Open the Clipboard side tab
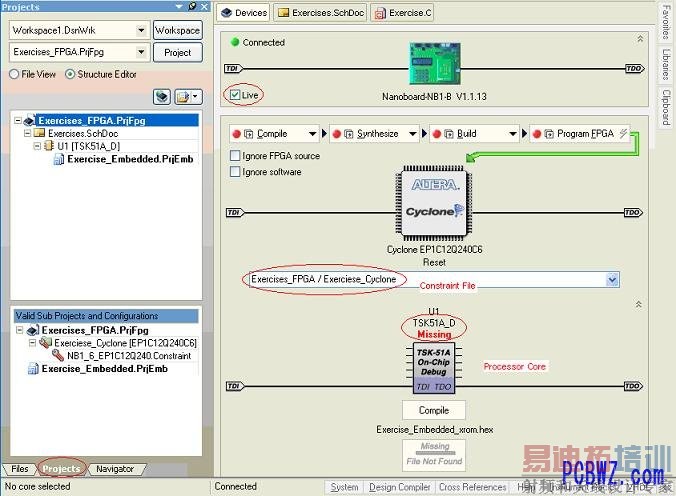Screen dimensions: 676x496 pos(667,107)
